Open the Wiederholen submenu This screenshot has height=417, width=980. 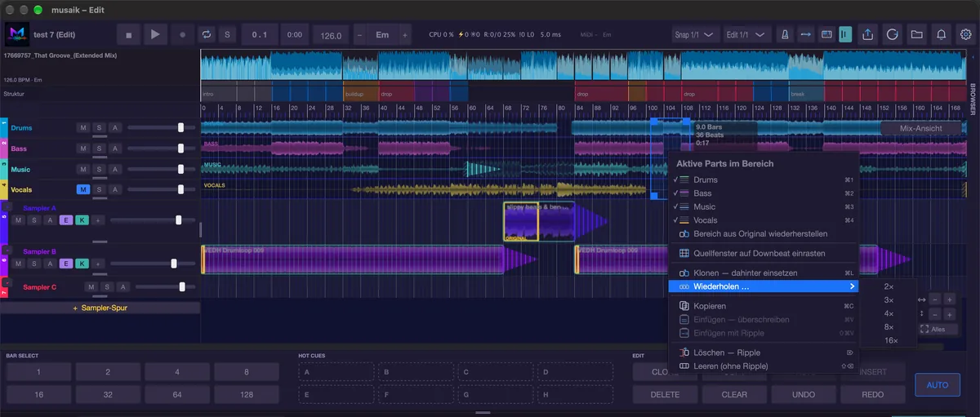coord(763,286)
